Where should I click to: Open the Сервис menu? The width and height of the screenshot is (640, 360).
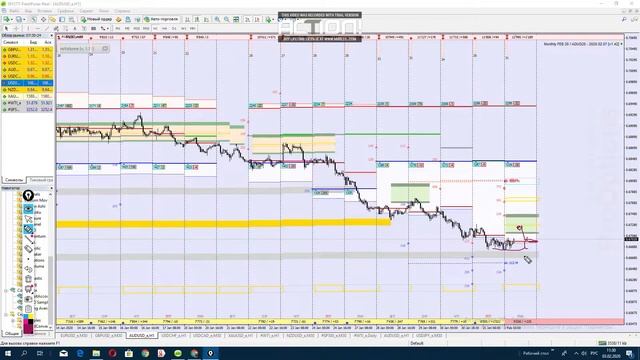(x=86, y=11)
